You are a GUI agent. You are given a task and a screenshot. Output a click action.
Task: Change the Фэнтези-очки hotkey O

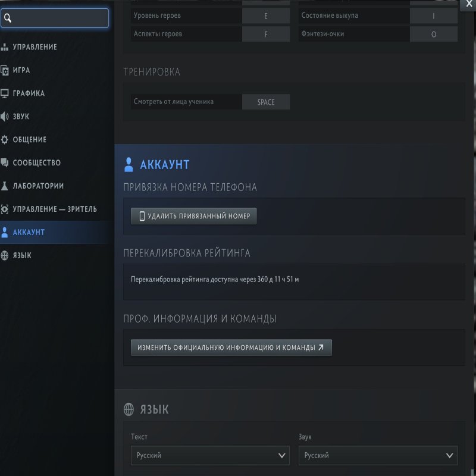433,35
